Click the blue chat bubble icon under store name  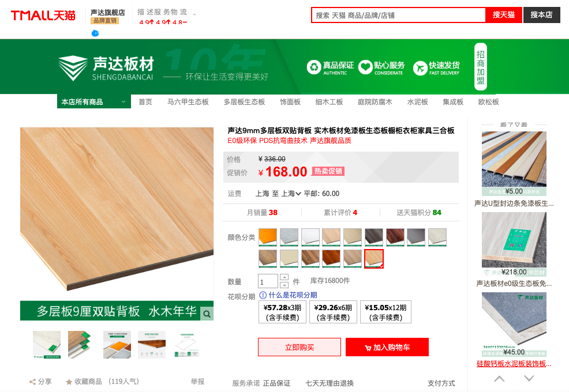95,33
